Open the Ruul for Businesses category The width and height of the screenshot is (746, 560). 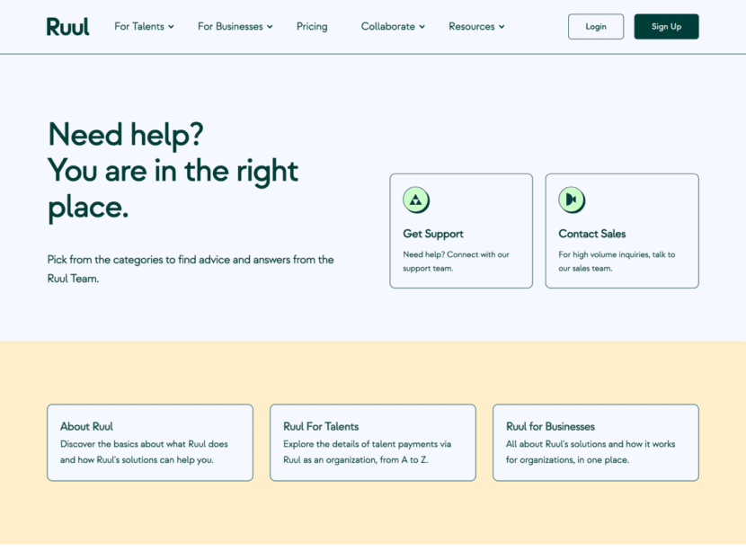coord(595,442)
